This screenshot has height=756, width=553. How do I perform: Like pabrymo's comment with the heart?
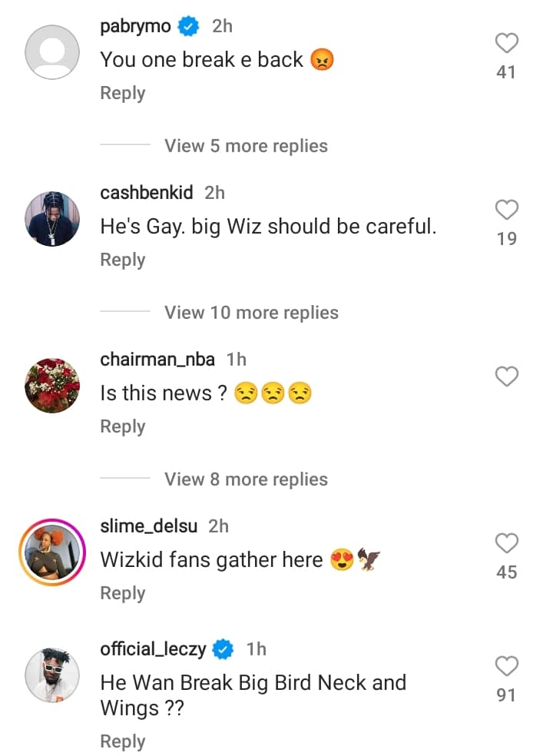click(x=506, y=44)
